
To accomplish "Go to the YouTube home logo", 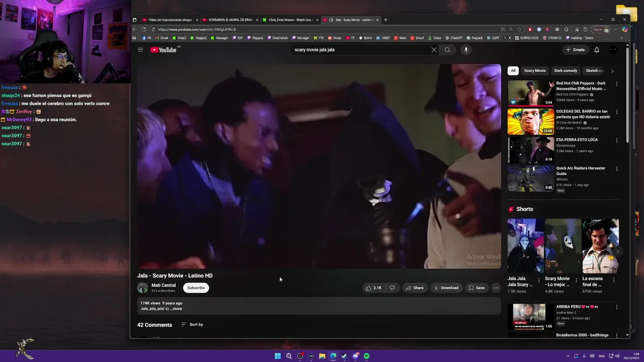I will click(164, 50).
